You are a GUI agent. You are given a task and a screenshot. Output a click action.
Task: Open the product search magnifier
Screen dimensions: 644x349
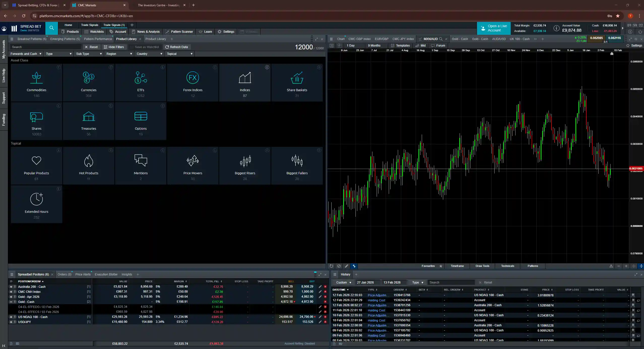coord(51,28)
